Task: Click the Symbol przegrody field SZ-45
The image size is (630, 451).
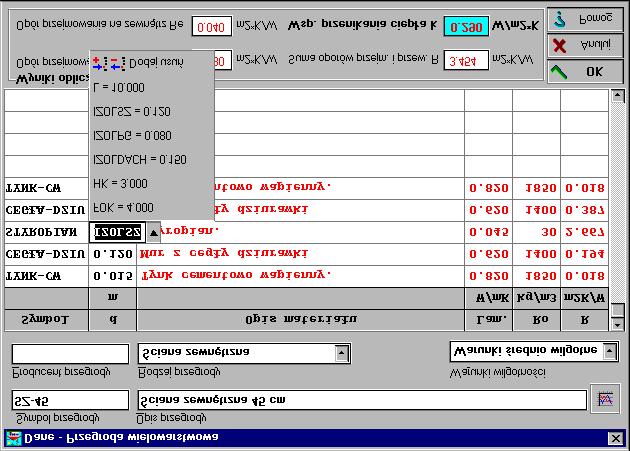Action: pyautogui.click(x=70, y=400)
